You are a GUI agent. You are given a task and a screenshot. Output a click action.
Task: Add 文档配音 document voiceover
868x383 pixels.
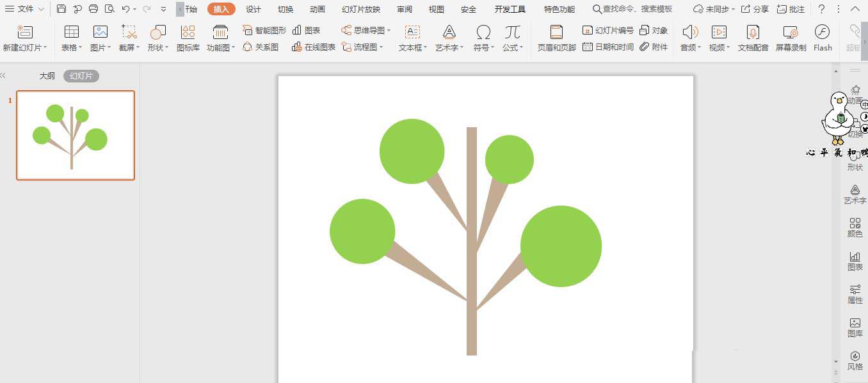(x=753, y=33)
